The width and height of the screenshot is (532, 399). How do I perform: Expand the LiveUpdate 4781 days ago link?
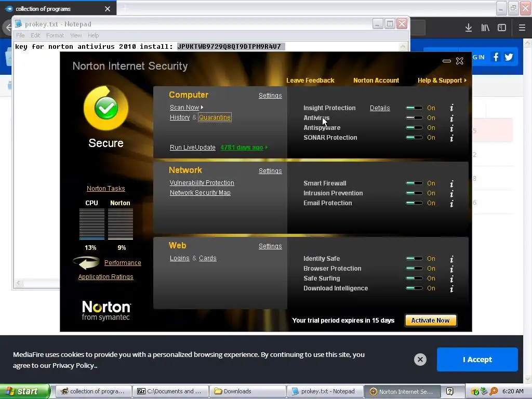244,148
